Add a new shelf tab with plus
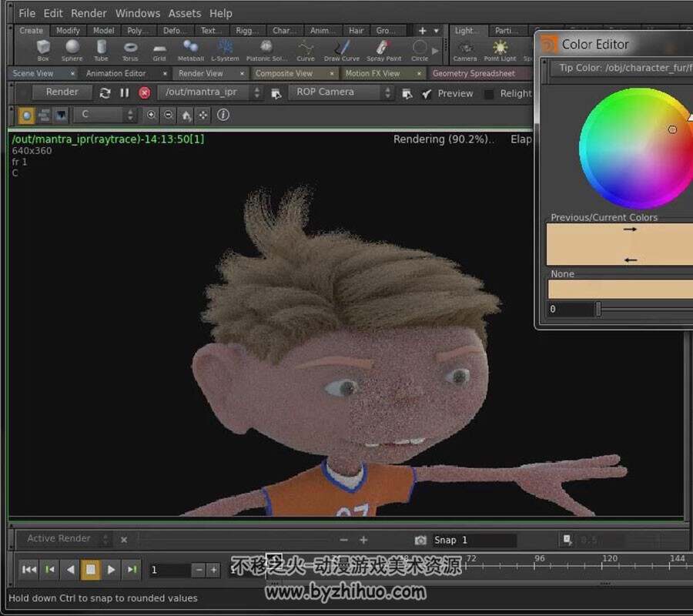The height and width of the screenshot is (616, 693). point(422,31)
